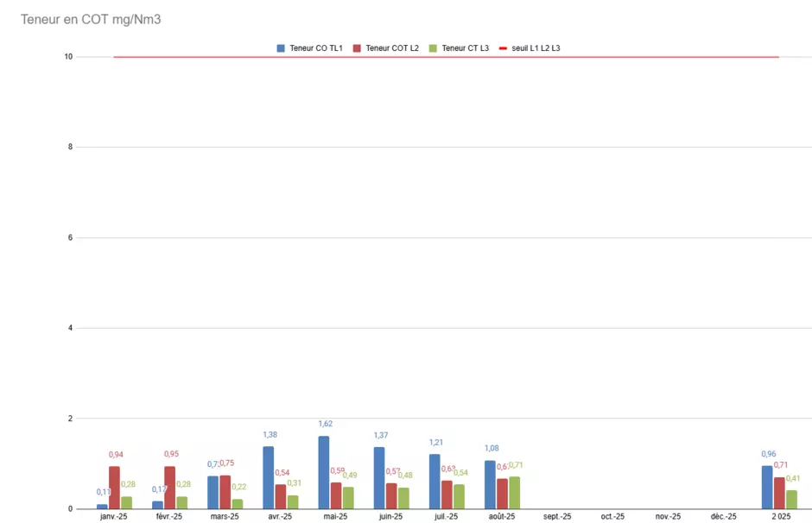The image size is (812, 523).
Task: Click the green Teneur CT L3 legend swatch
Action: (435, 48)
